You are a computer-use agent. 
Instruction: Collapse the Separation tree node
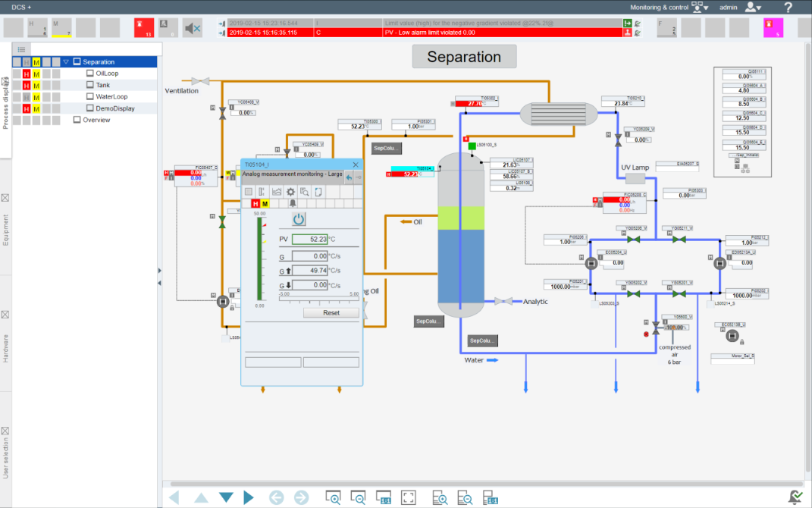66,62
